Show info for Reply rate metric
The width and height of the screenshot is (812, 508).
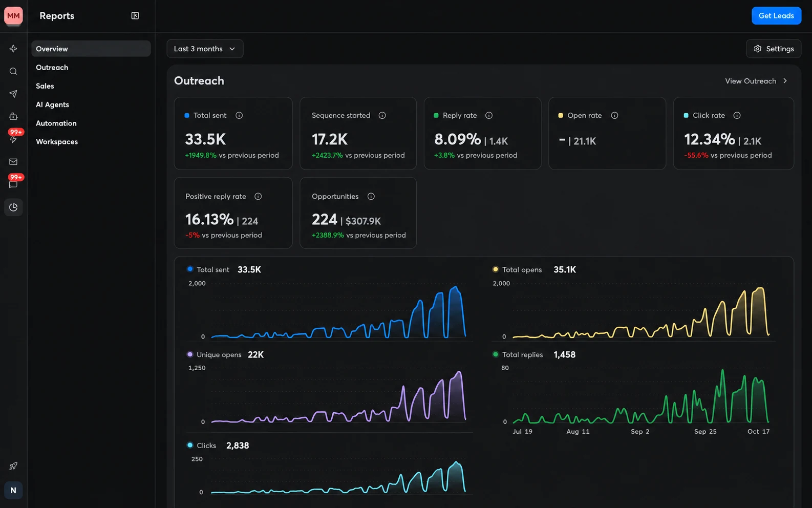[489, 115]
